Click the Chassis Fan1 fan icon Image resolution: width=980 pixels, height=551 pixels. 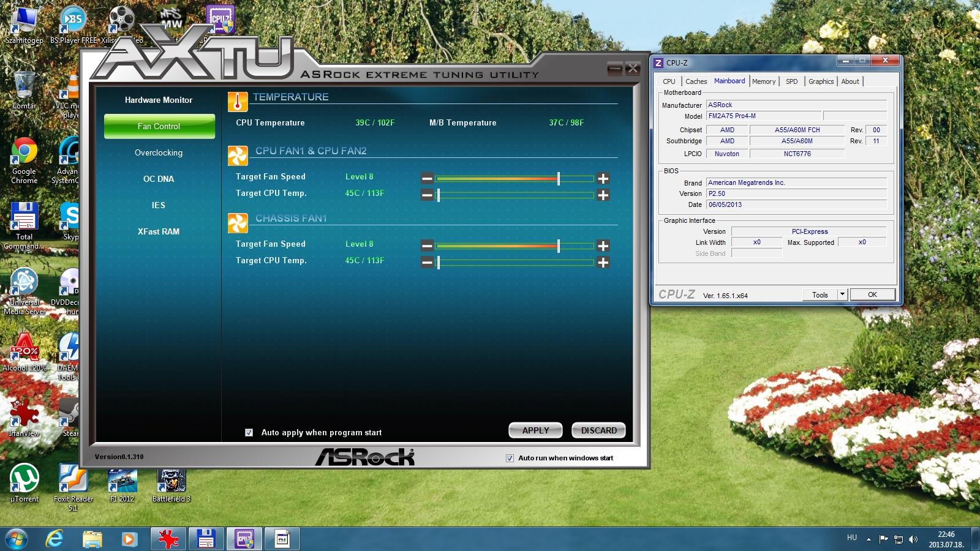click(238, 223)
